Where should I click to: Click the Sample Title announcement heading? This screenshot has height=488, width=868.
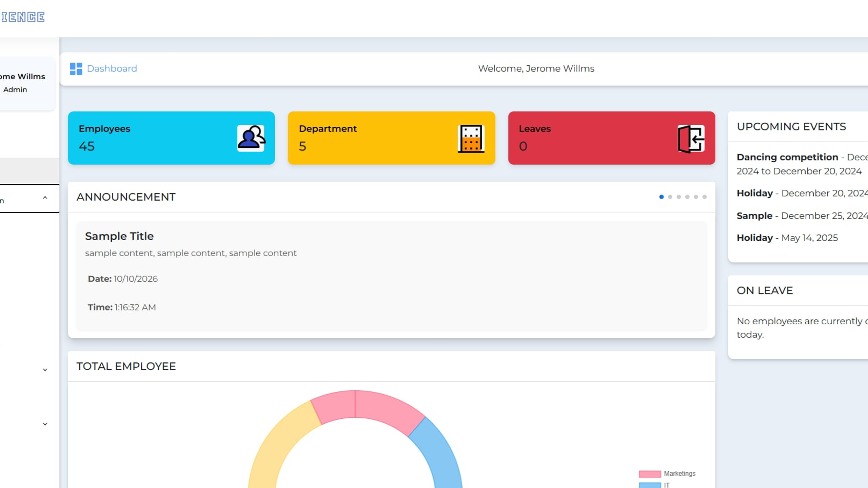(119, 236)
